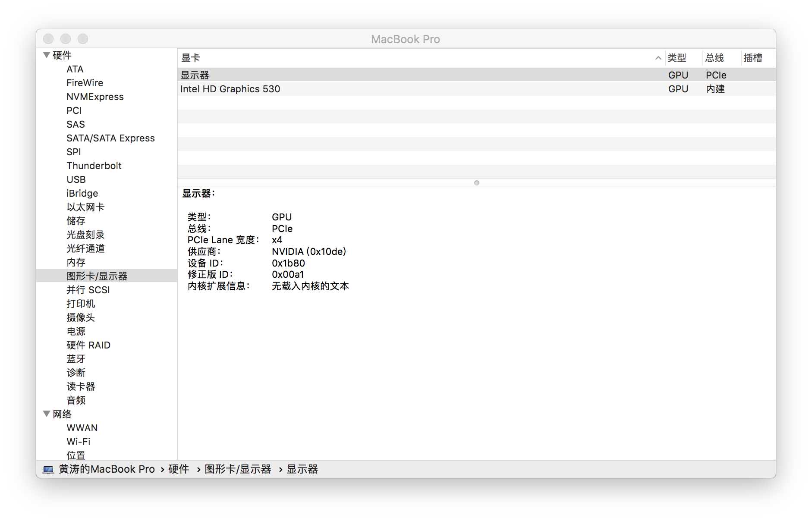Select 光纤通道 in the sidebar
812x521 pixels.
pos(85,248)
